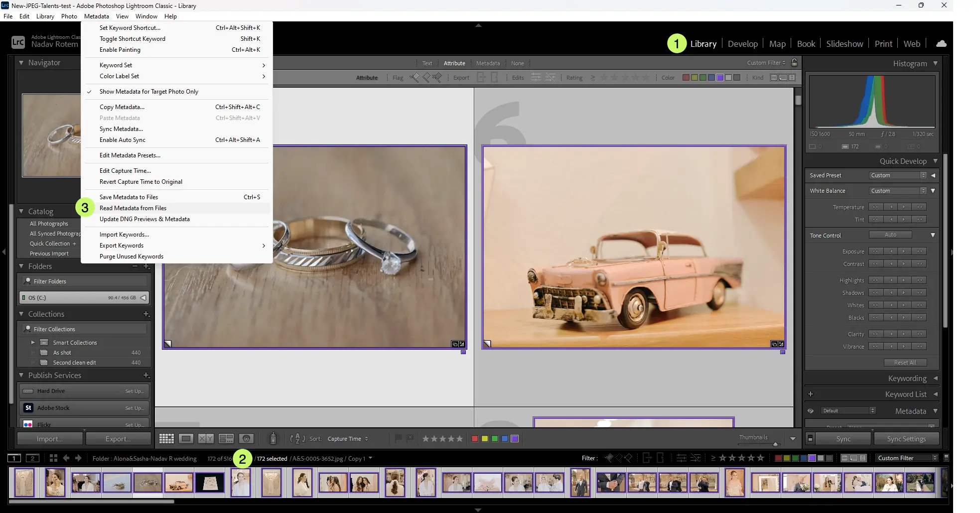Open White Balance Custom dropdown
The width and height of the screenshot is (980, 513).
(x=898, y=191)
